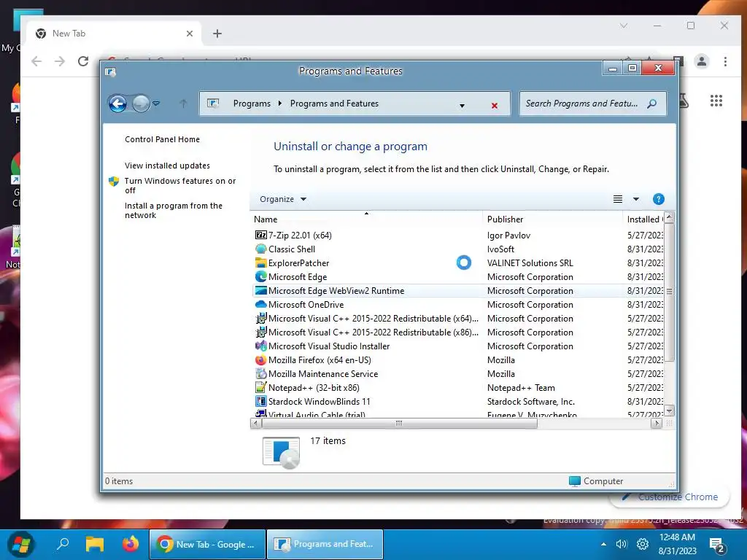The image size is (747, 560).
Task: Show hidden tray icons chevron
Action: pyautogui.click(x=603, y=544)
